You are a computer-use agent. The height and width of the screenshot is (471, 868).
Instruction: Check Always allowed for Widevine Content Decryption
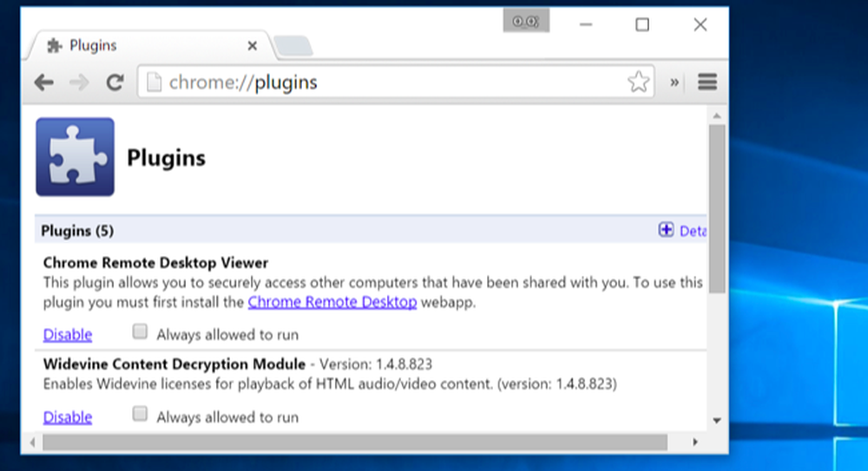(x=140, y=414)
